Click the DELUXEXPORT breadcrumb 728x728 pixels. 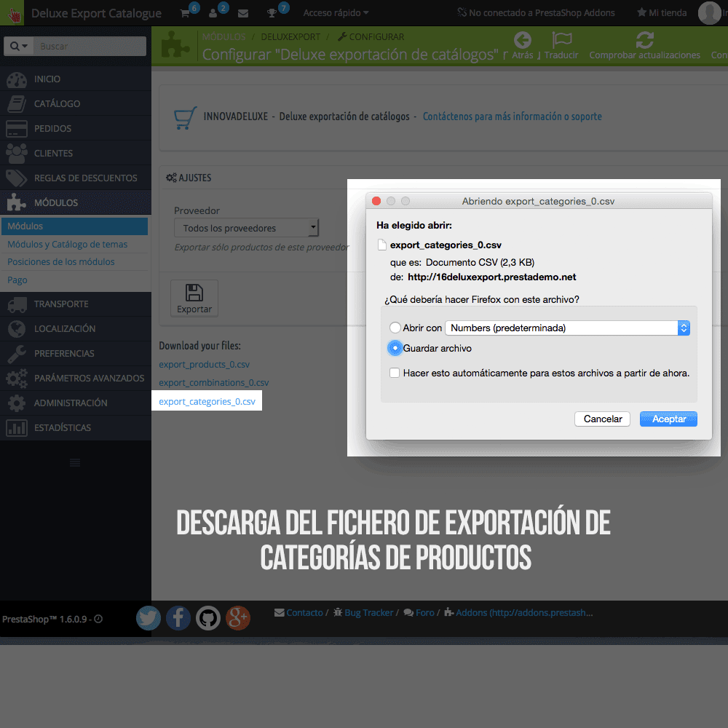point(290,36)
